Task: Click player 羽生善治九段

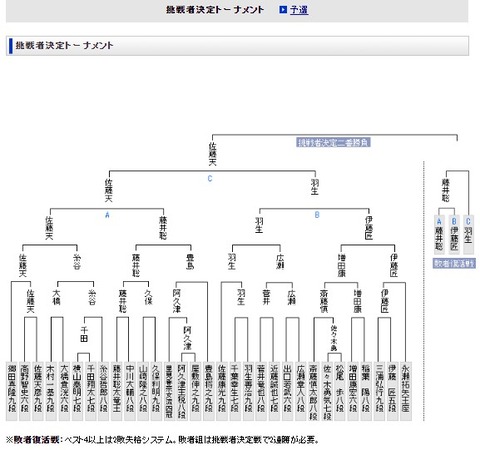Action: [248, 391]
